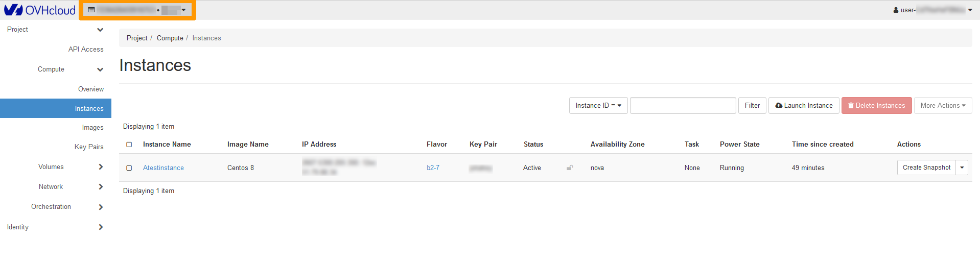The width and height of the screenshot is (980, 261).
Task: Open API Access in the sidebar
Action: coord(86,50)
